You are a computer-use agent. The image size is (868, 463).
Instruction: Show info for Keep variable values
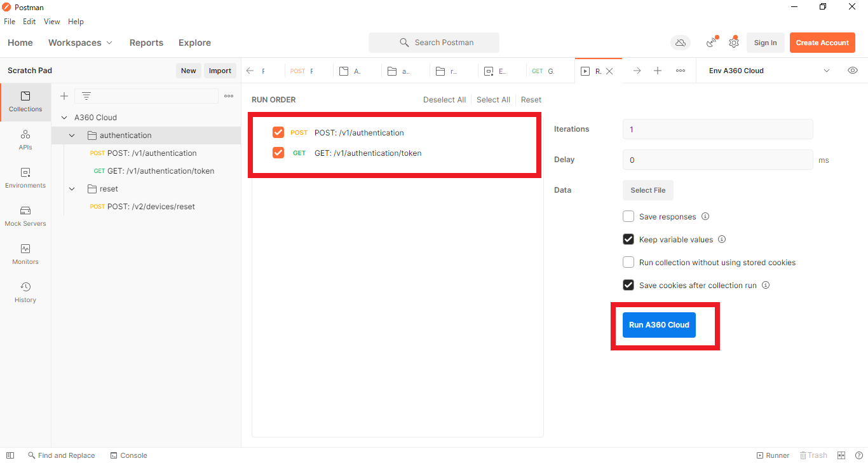click(722, 240)
